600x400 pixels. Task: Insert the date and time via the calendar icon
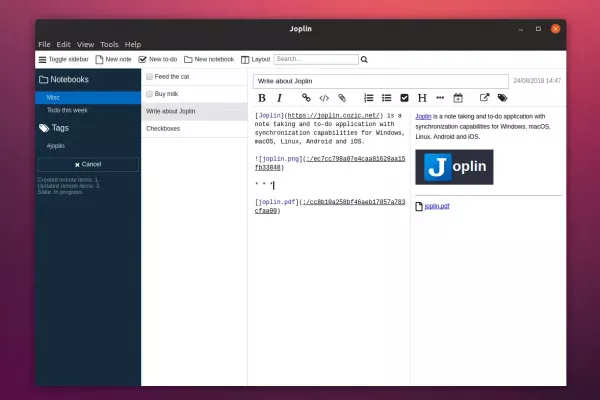(x=458, y=98)
